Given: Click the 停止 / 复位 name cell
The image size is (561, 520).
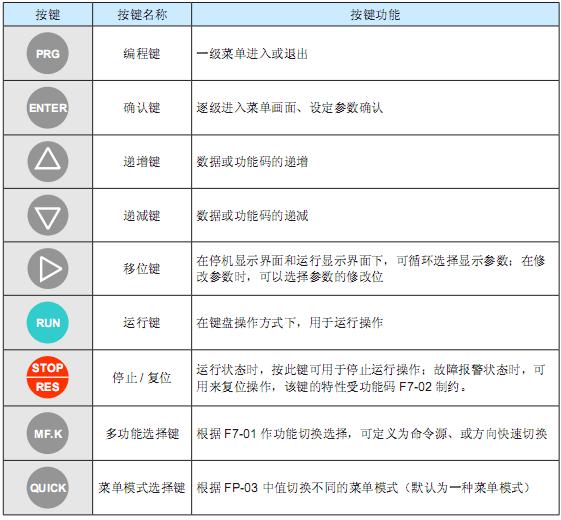Looking at the screenshot, I should 142,377.
